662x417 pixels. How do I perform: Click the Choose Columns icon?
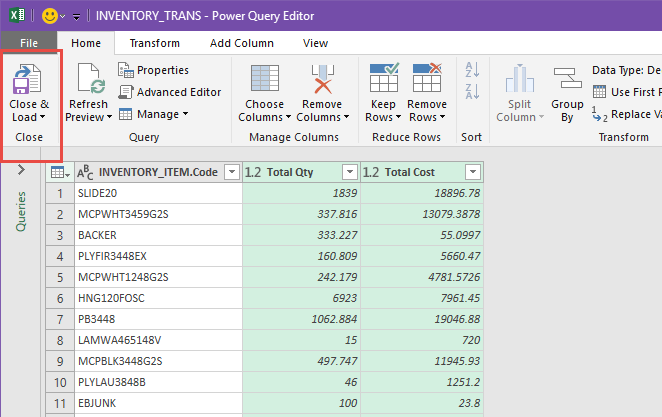pyautogui.click(x=264, y=79)
